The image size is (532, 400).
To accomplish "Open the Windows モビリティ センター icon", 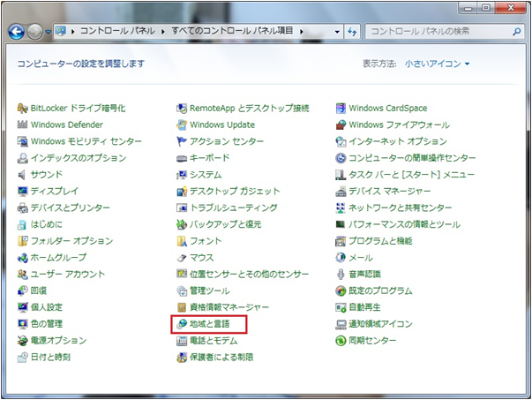I will [x=22, y=141].
